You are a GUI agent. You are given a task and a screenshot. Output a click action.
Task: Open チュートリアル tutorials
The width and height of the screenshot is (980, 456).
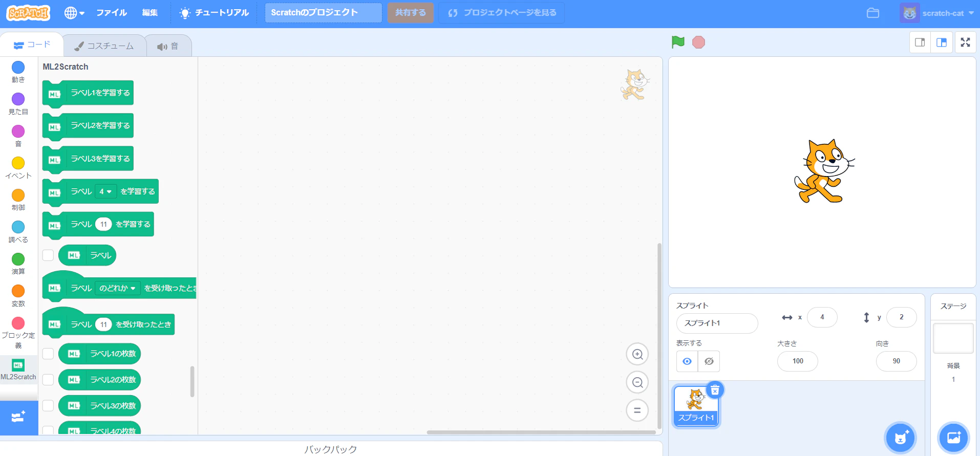click(x=215, y=13)
